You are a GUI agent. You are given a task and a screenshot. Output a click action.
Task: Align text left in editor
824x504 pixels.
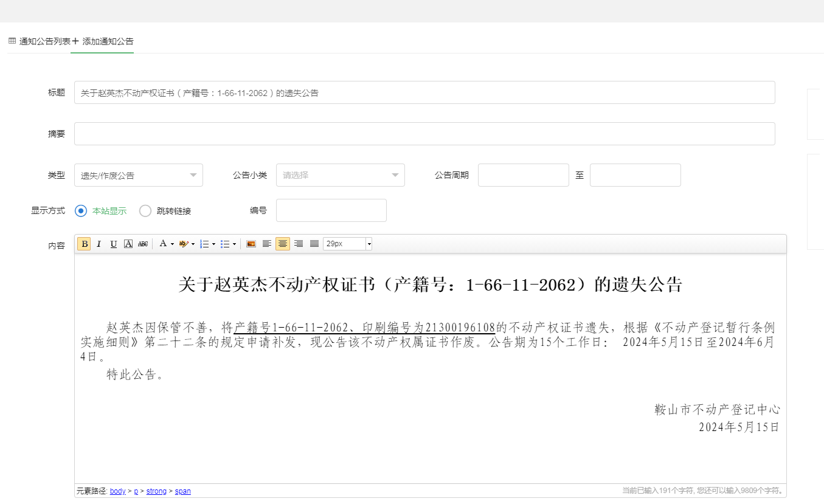click(266, 244)
